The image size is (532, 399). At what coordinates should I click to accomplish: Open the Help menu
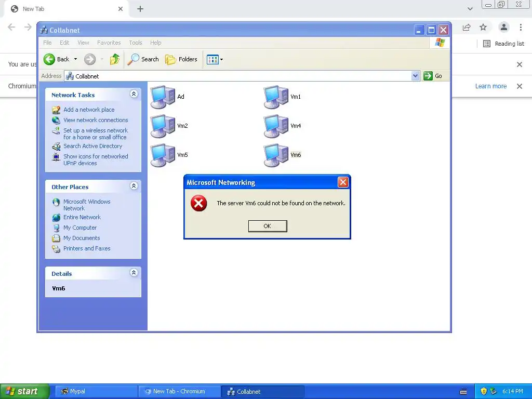point(156,43)
